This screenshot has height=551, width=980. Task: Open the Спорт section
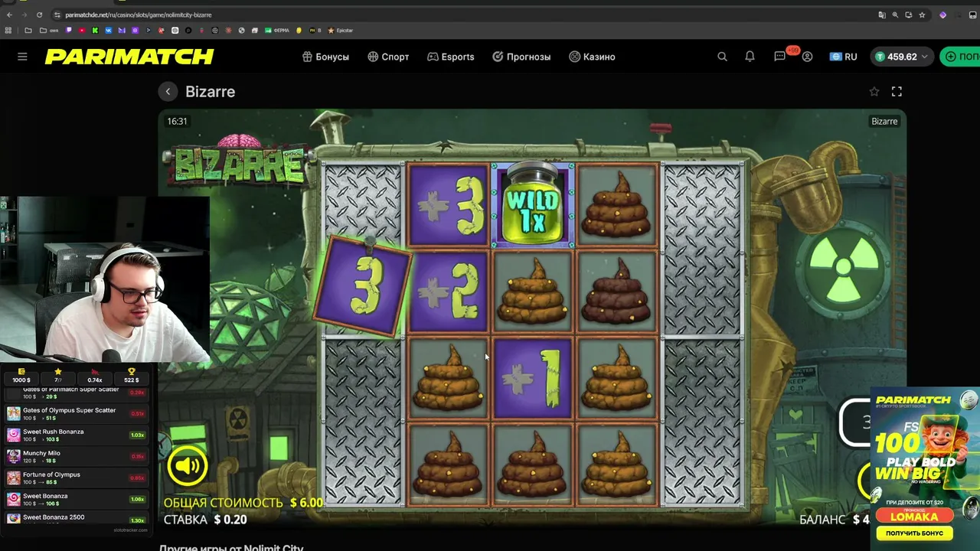click(388, 57)
